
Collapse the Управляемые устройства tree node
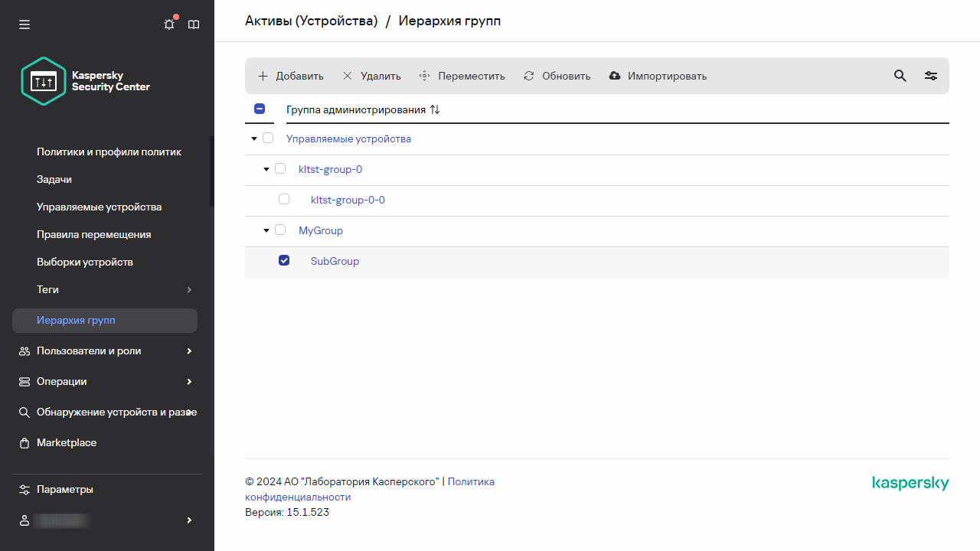pos(254,139)
